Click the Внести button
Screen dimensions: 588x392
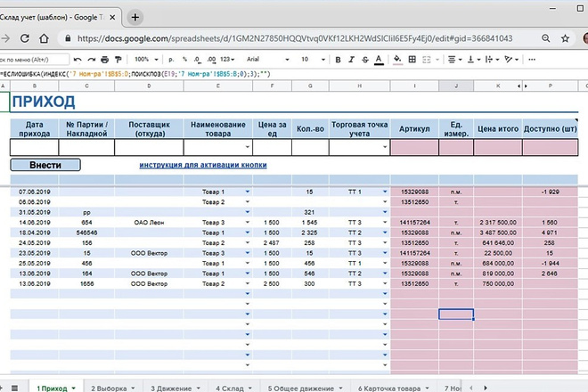[45, 165]
